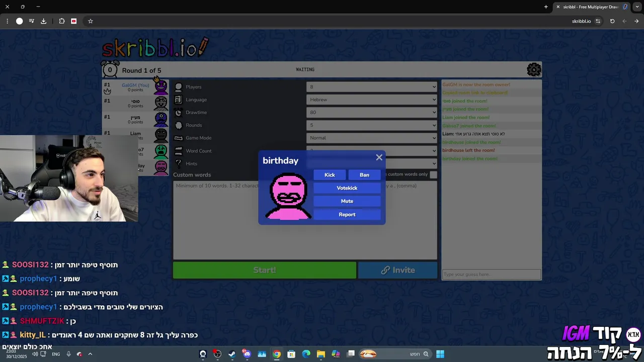The height and width of the screenshot is (362, 644).
Task: Open a new browser tab
Action: (x=546, y=7)
